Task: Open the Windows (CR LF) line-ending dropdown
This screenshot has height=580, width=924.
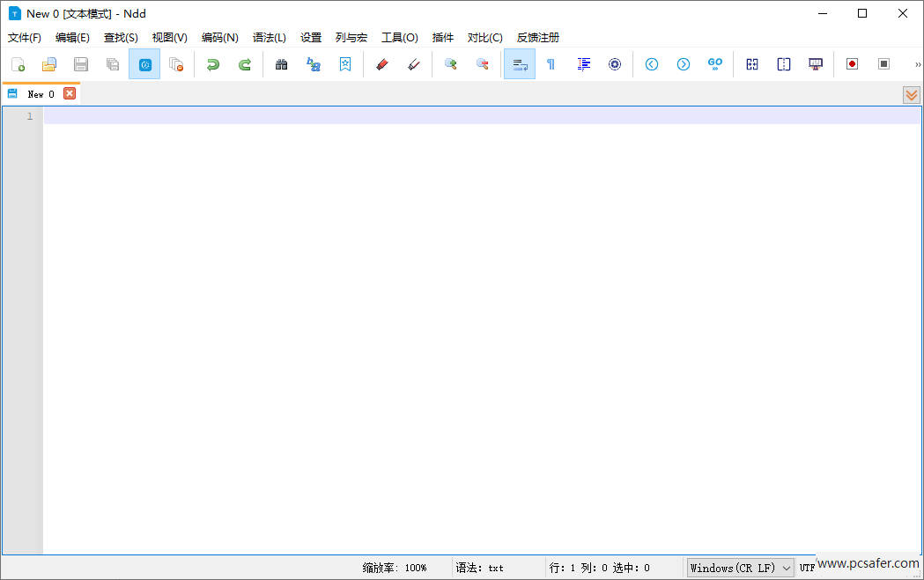Action: [x=740, y=568]
